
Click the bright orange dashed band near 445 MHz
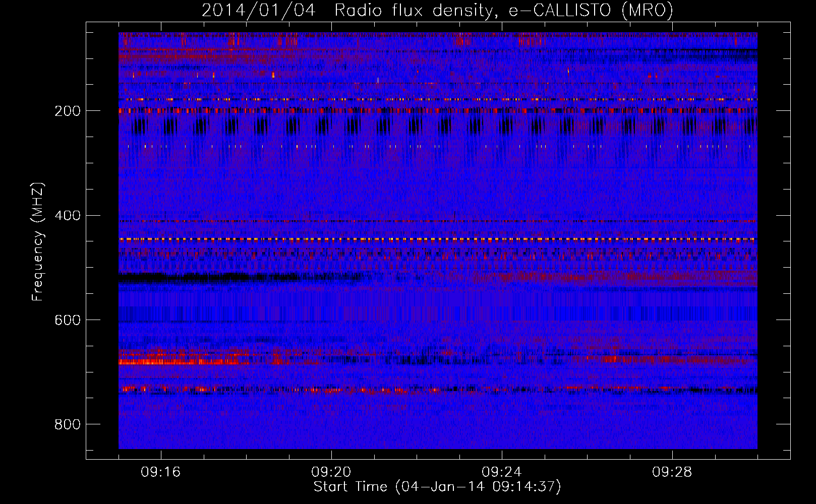coord(438,239)
